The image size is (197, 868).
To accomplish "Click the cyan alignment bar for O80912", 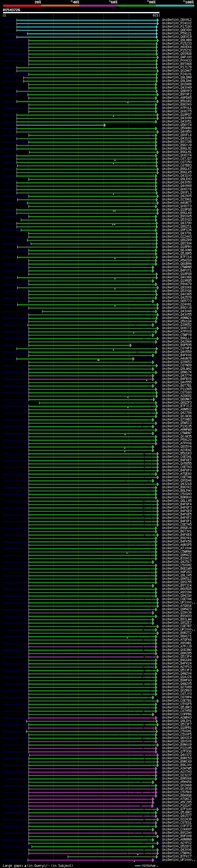I will (87, 20).
